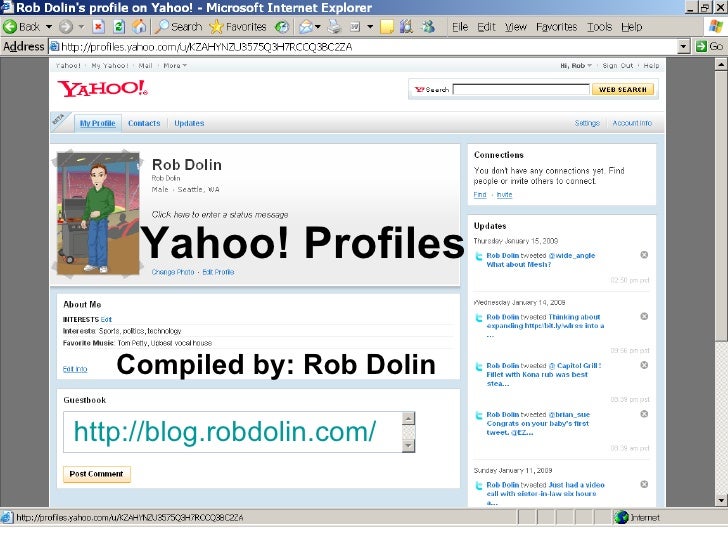This screenshot has height=546, width=728.
Task: Click the WEB SEARCH button
Action: 623,89
